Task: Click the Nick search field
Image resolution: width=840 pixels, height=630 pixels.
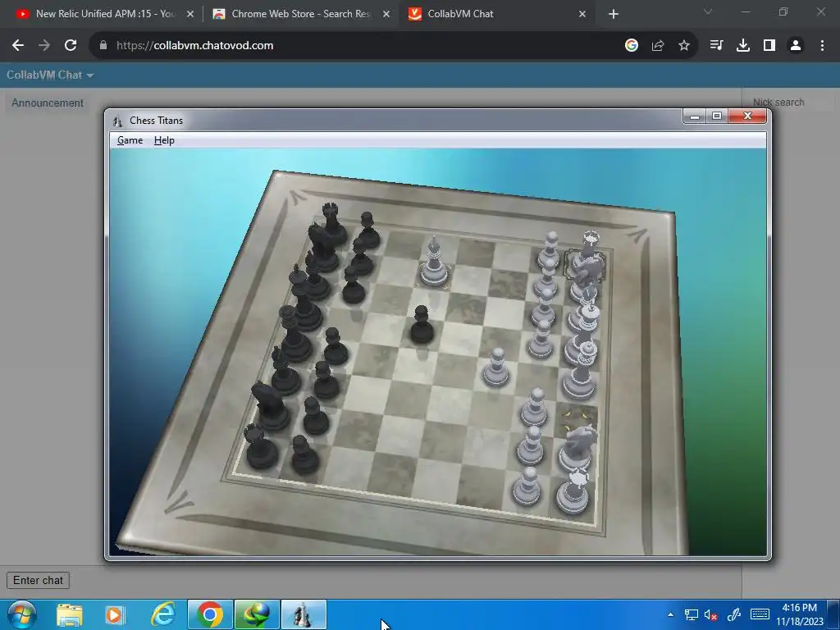Action: 793,103
